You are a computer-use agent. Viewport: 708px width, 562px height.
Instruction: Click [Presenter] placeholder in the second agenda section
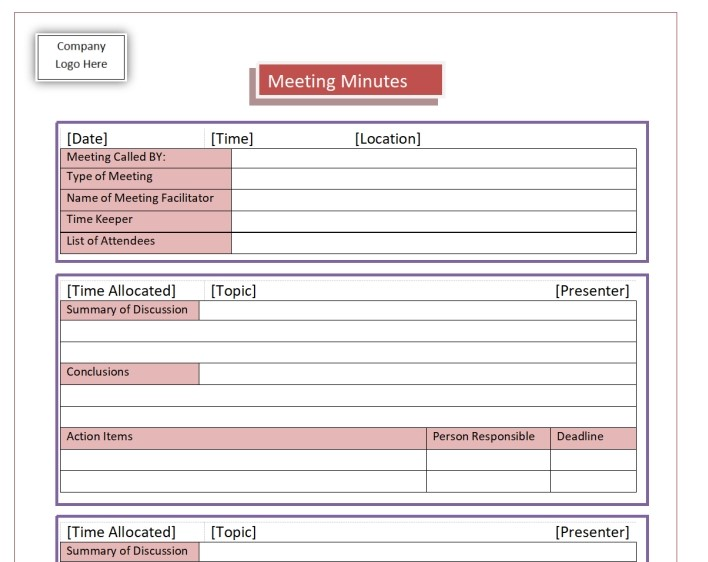point(592,532)
